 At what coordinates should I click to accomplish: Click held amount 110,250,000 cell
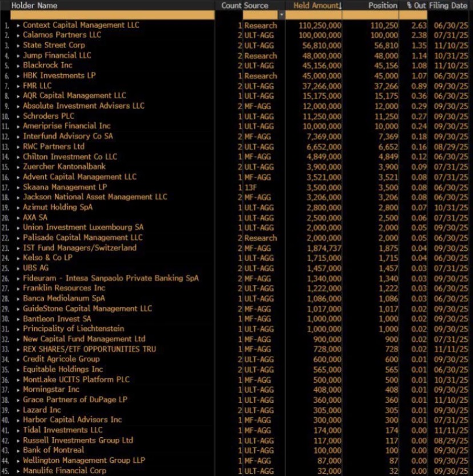click(x=320, y=26)
